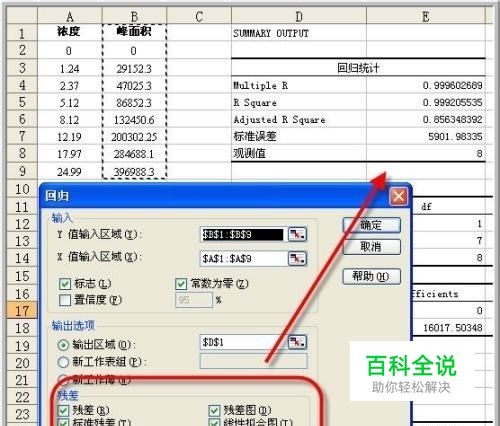Click the SUMMARY OUTPUT cell

click(299, 33)
